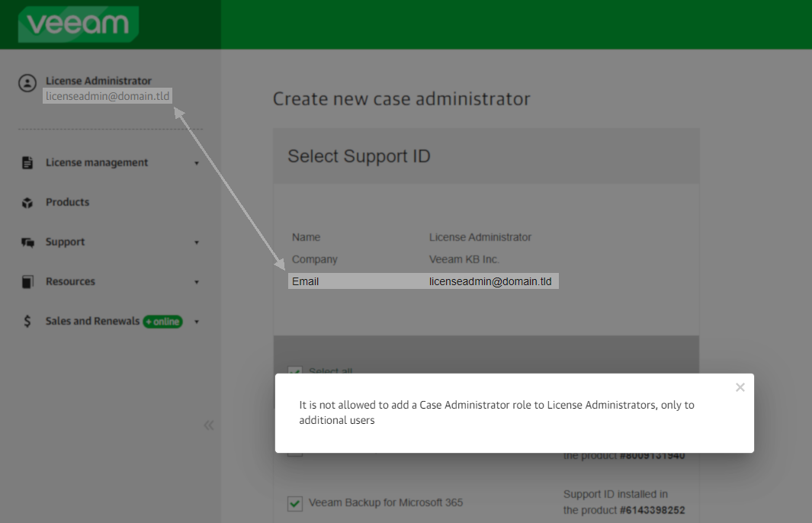Click the Name value 'License Administrator'
812x523 pixels.
[x=480, y=237]
